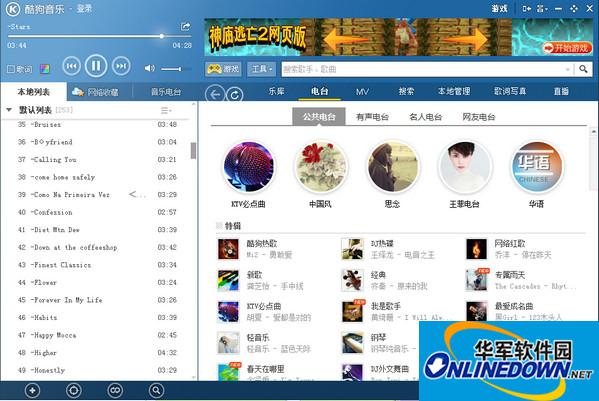Open the playlist menu icon dropdown
Viewport: 599px width, 401px height.
(x=165, y=110)
